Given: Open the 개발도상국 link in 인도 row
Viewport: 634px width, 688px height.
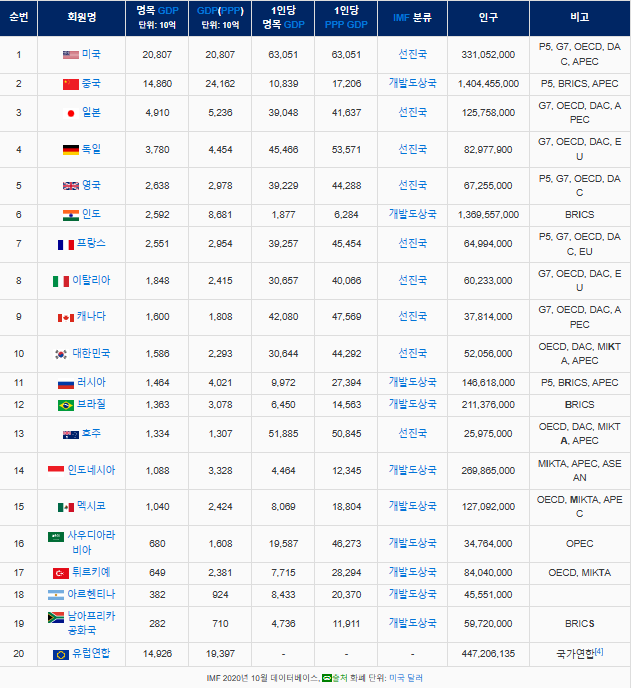Looking at the screenshot, I should click(412, 214).
